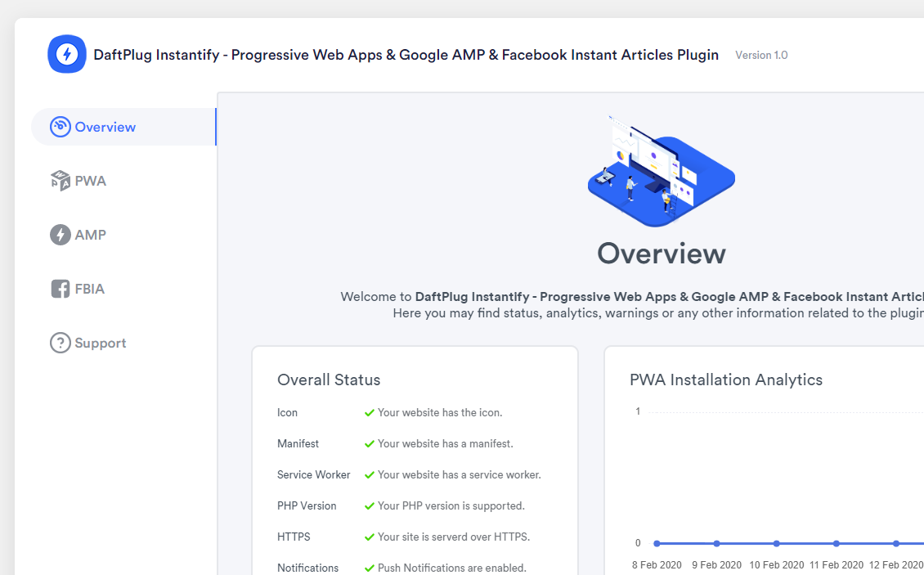This screenshot has width=924, height=575.
Task: Click the plugin title in the header
Action: (x=406, y=55)
